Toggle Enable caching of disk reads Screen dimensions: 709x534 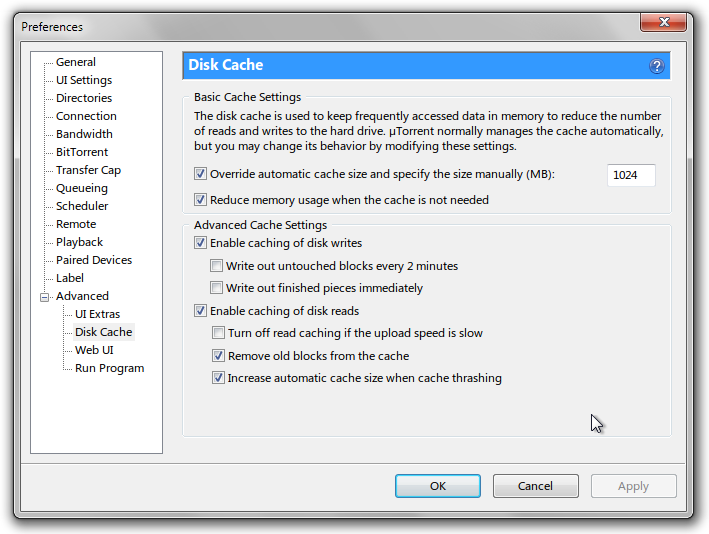pyautogui.click(x=200, y=311)
